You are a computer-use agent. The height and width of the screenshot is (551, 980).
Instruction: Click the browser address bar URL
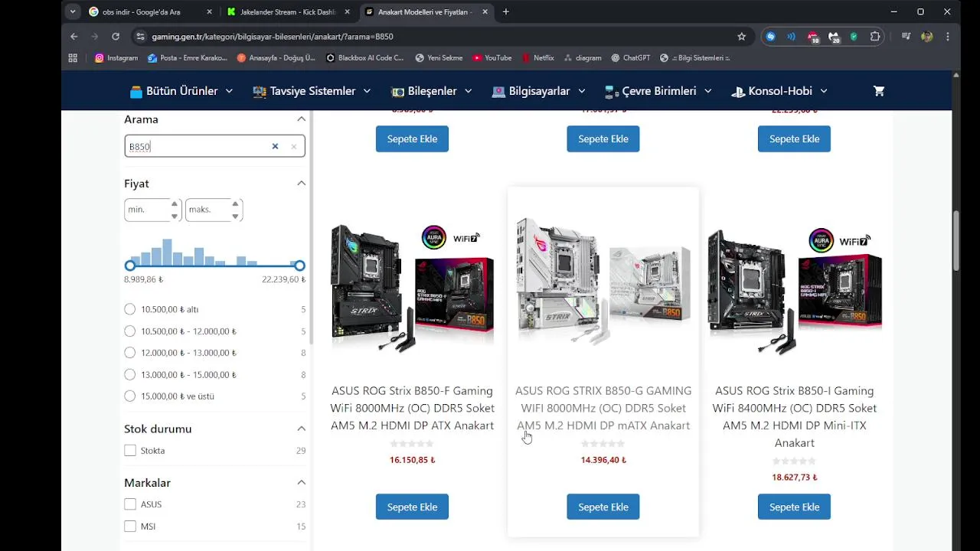click(x=273, y=37)
